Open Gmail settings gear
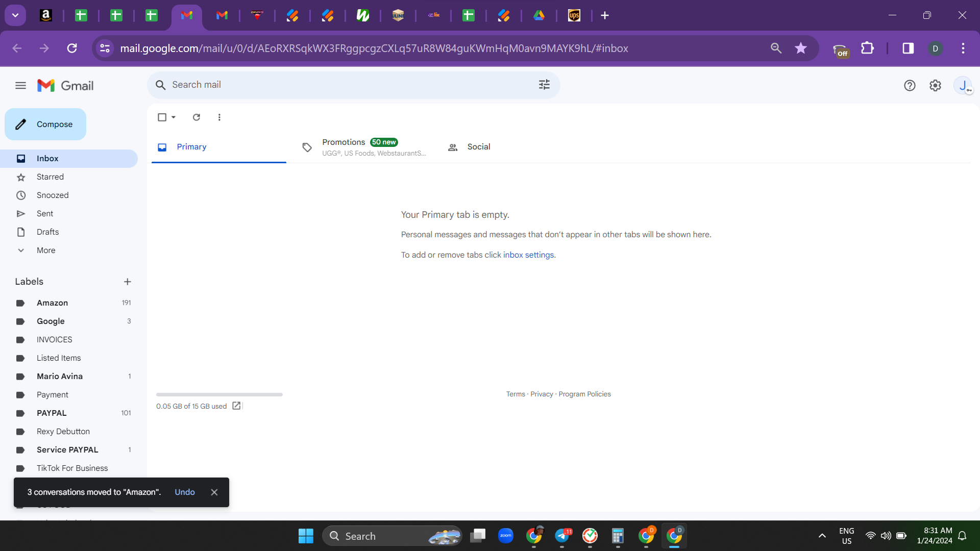 (935, 86)
